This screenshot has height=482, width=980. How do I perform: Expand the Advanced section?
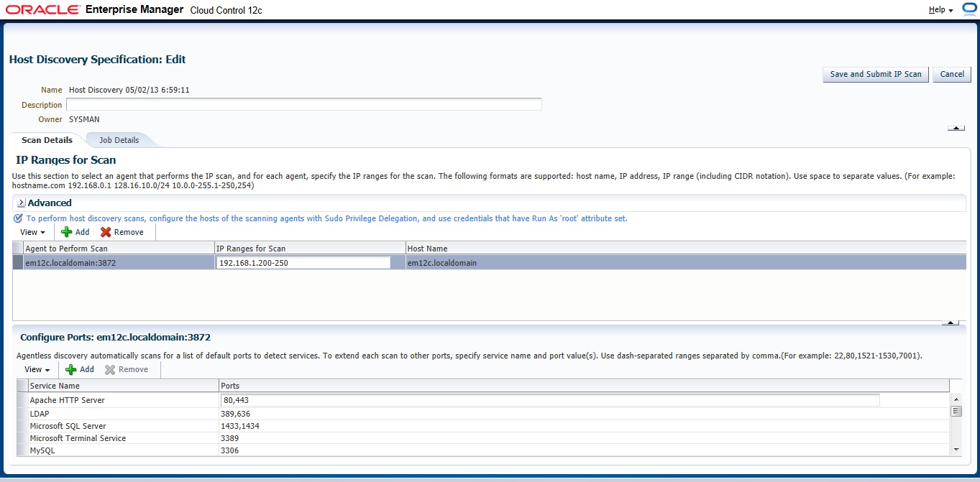tap(21, 203)
